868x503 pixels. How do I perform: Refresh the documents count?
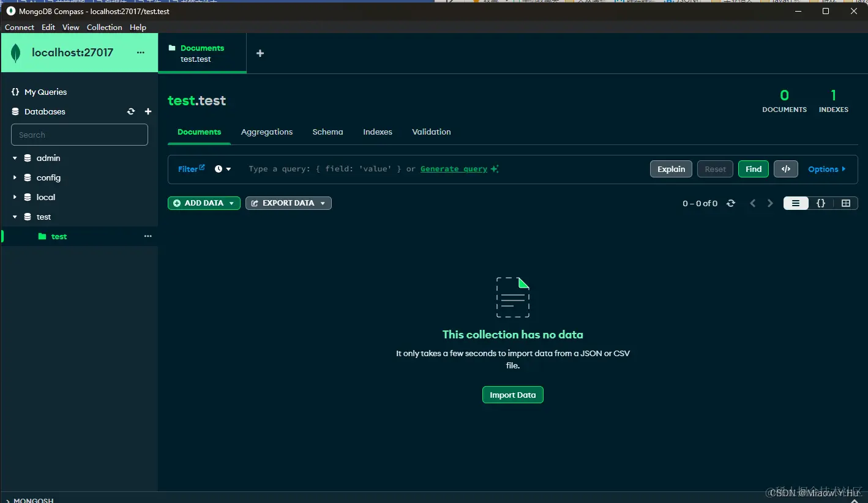pos(730,203)
